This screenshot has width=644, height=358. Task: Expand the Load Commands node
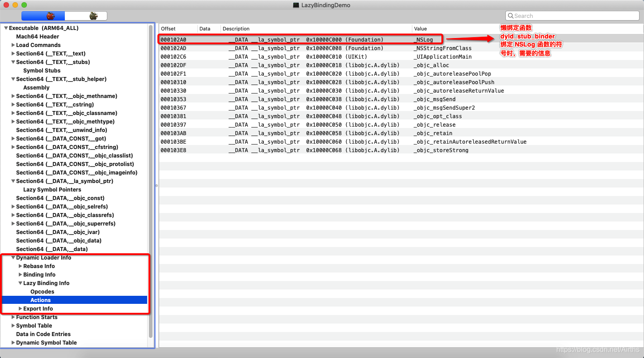[13, 45]
